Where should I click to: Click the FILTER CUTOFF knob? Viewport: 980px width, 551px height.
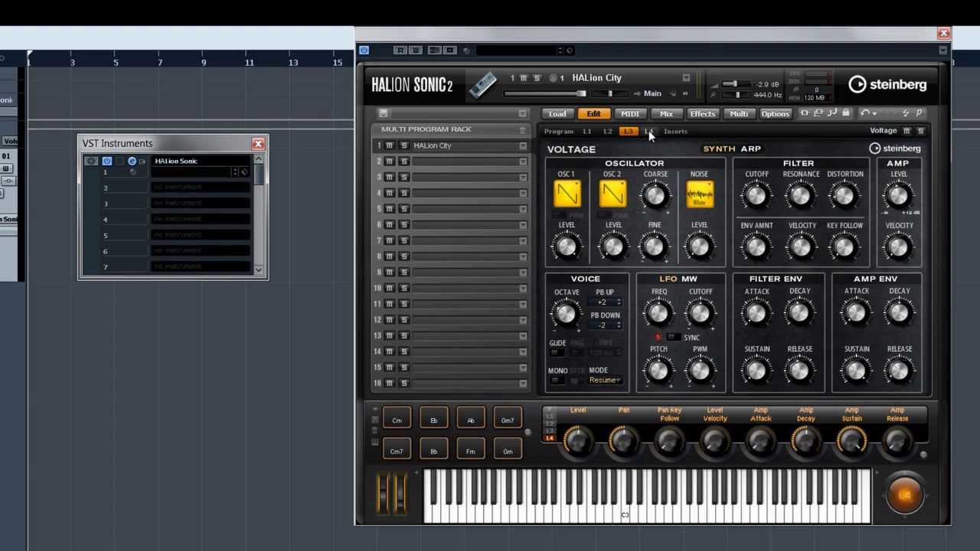point(756,196)
